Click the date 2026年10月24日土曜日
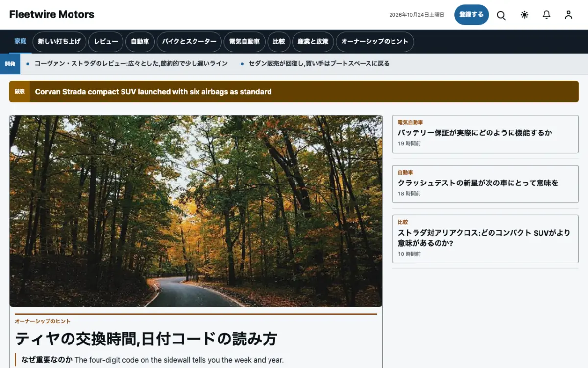 [x=416, y=15]
